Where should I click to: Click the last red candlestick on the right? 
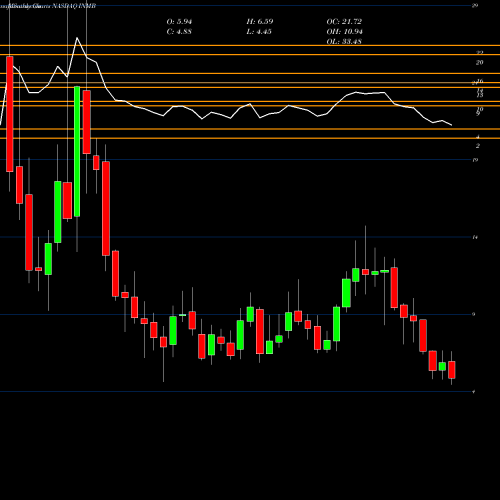[452, 370]
